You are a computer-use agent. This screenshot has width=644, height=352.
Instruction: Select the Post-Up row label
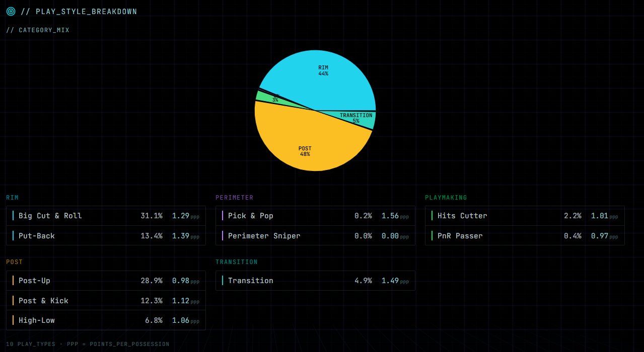34,281
